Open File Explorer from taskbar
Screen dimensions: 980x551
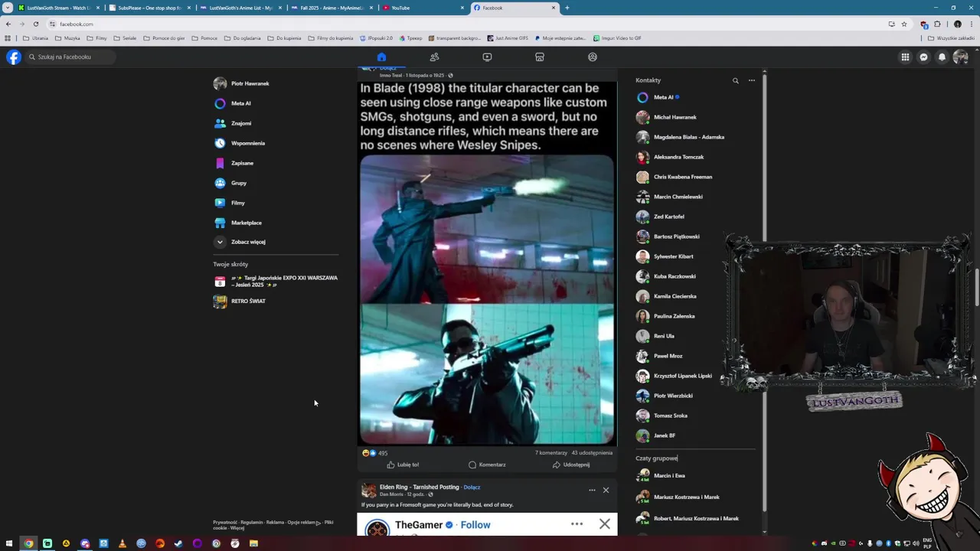click(x=253, y=543)
